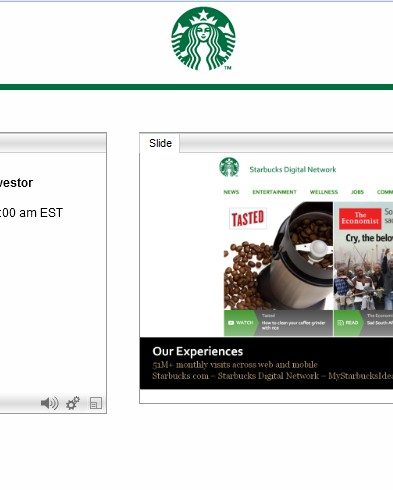
Task: Open WELLNESS in the slide navigation
Action: (x=324, y=192)
